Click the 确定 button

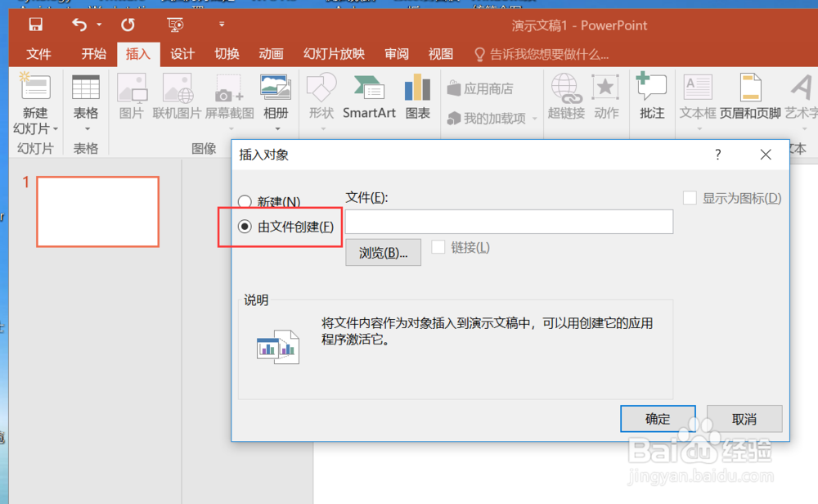tap(658, 418)
